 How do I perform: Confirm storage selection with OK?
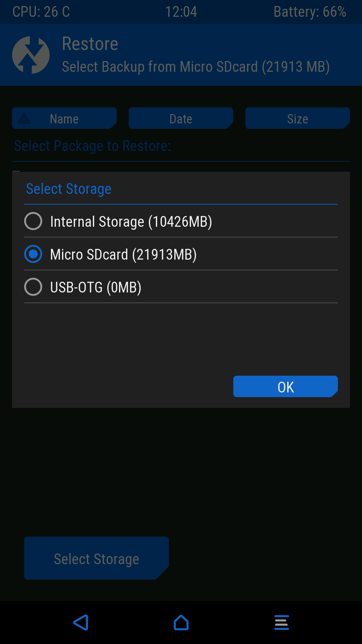pyautogui.click(x=285, y=387)
